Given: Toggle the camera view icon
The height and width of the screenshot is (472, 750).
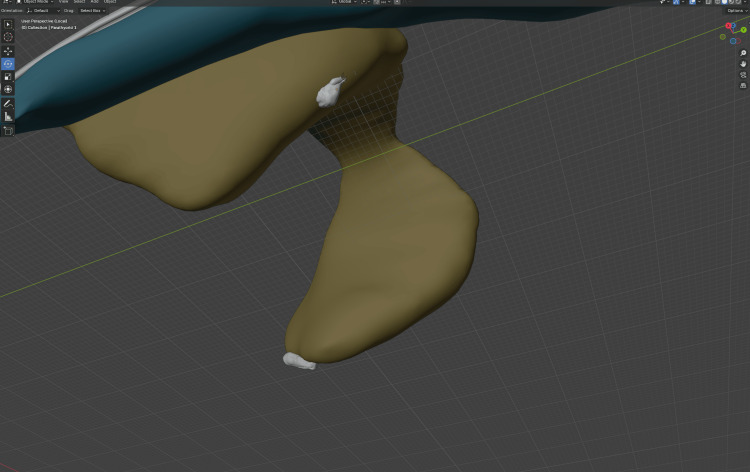Looking at the screenshot, I should (x=743, y=75).
